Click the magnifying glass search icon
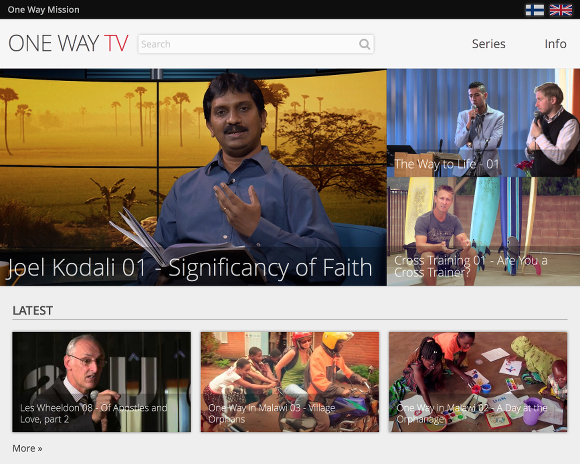 click(x=364, y=44)
